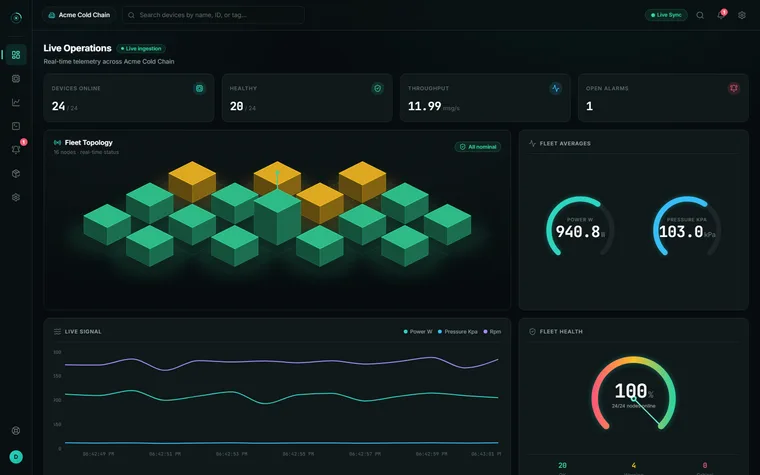Click the Throughput value 11.99
Screen dimensions: 760x475
(x=425, y=106)
